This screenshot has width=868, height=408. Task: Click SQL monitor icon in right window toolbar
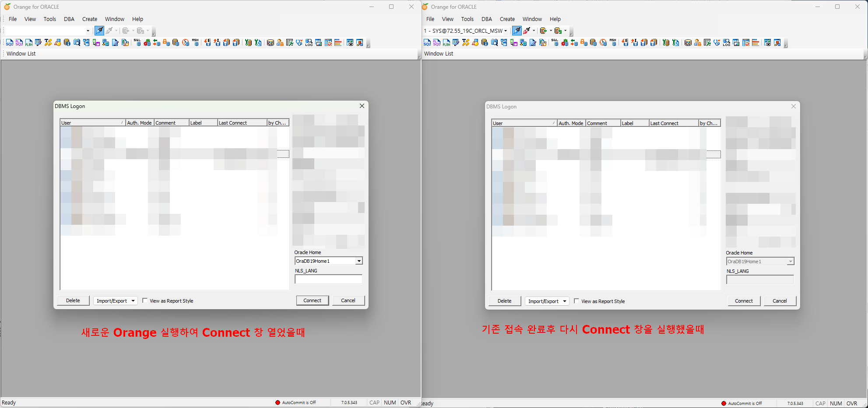(x=555, y=42)
